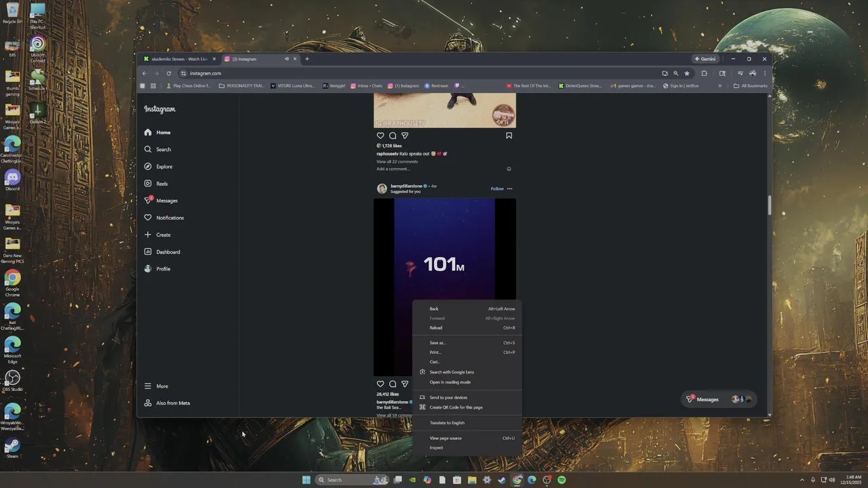This screenshot has width=868, height=488.
Task: Open Profile in the Instagram sidebar
Action: pyautogui.click(x=157, y=268)
